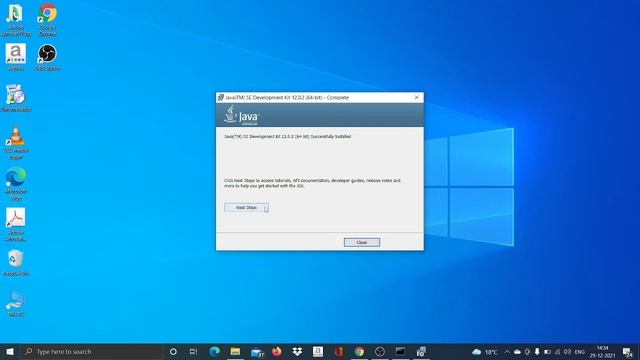The width and height of the screenshot is (640, 360).
Task: Select the OBS Studio desktop shortcut
Action: [x=48, y=58]
